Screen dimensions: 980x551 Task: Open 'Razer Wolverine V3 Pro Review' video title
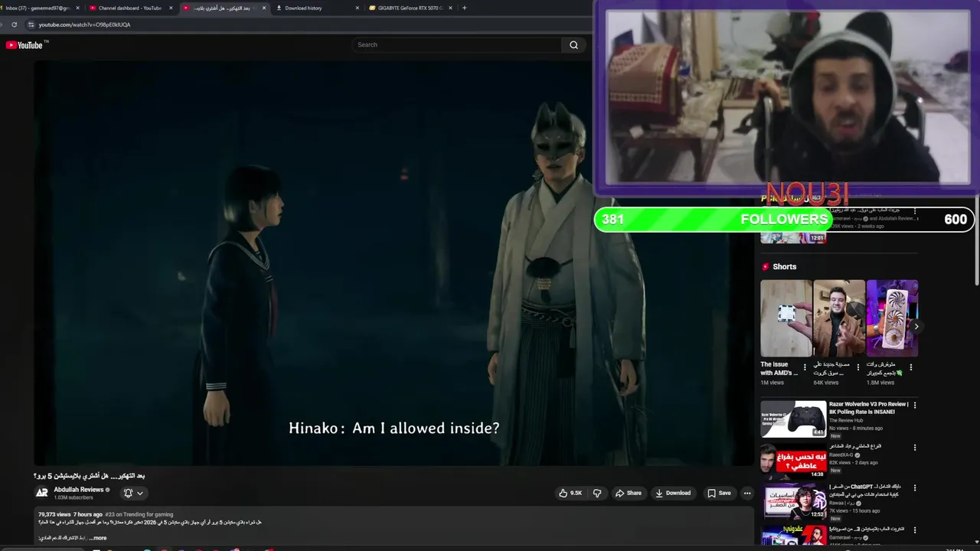869,408
